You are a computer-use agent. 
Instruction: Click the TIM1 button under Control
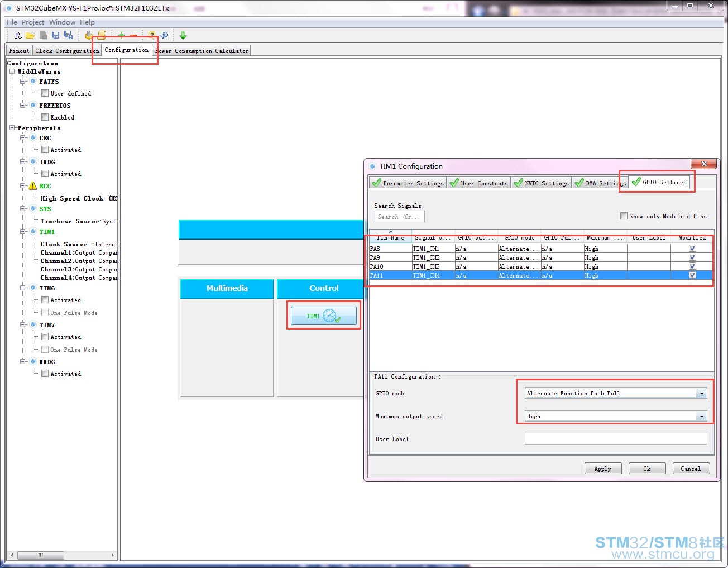324,316
